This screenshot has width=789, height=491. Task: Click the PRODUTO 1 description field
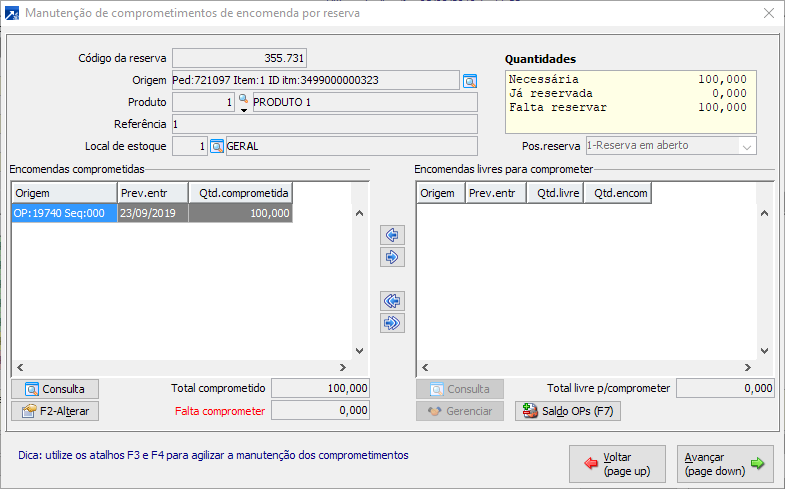click(365, 103)
